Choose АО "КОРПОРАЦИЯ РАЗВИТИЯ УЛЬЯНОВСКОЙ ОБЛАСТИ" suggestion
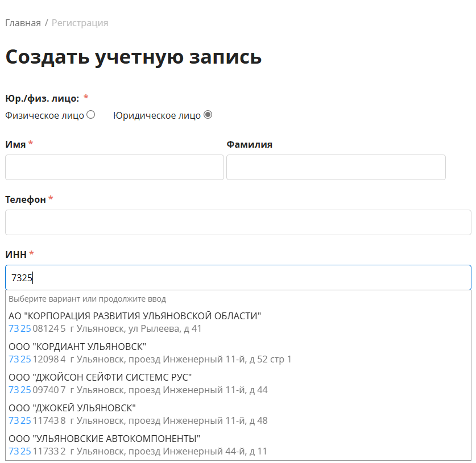 [238, 322]
